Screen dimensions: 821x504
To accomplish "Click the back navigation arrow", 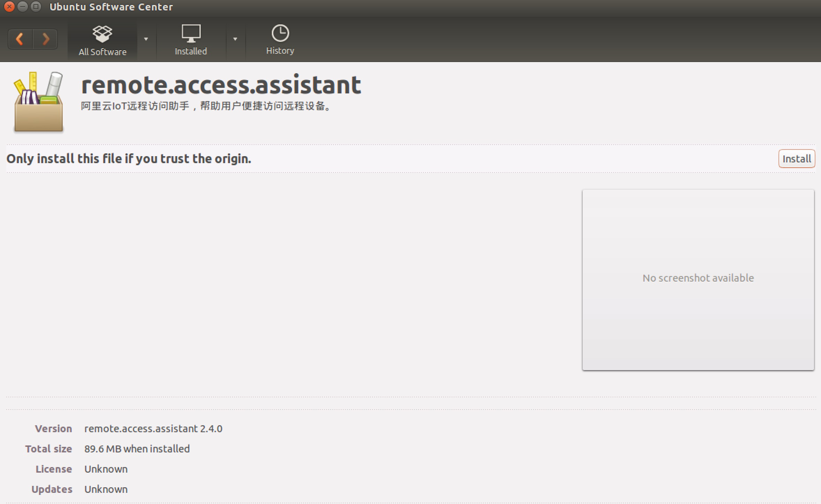I will 20,39.
